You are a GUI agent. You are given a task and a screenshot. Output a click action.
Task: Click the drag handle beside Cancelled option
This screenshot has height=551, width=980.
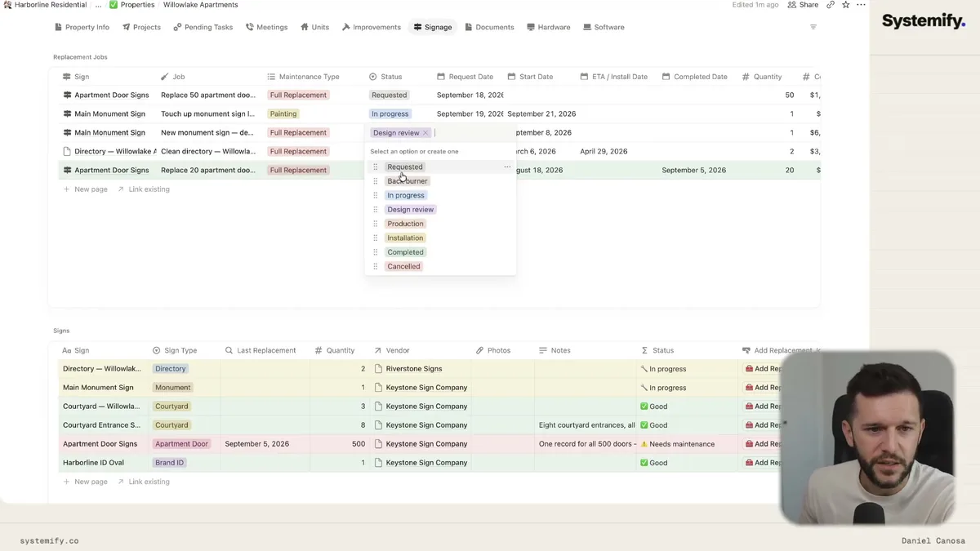pyautogui.click(x=376, y=266)
